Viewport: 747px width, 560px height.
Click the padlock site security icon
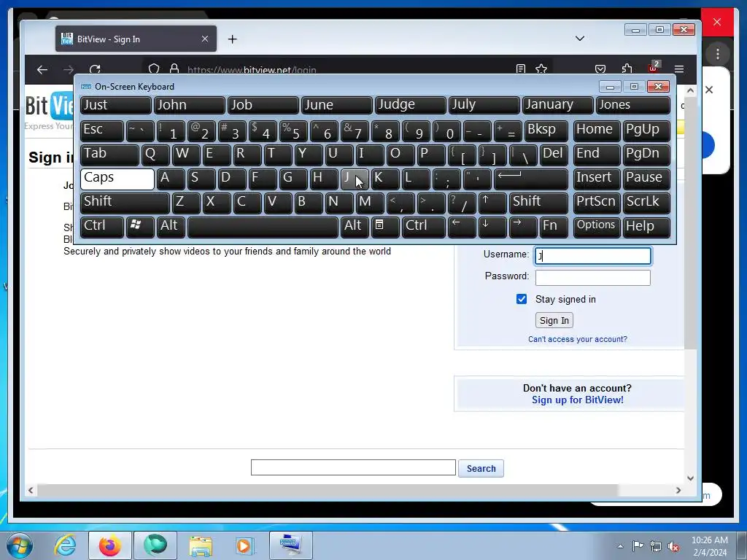174,69
